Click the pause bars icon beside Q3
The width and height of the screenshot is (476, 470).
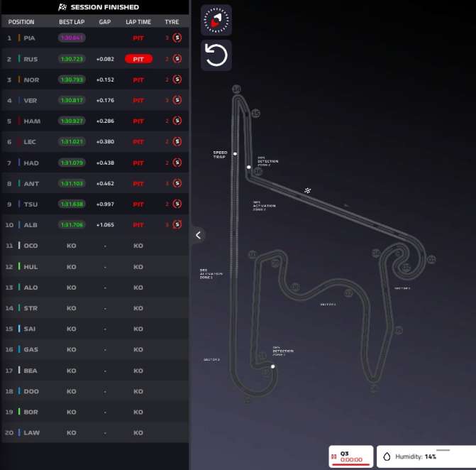[334, 457]
